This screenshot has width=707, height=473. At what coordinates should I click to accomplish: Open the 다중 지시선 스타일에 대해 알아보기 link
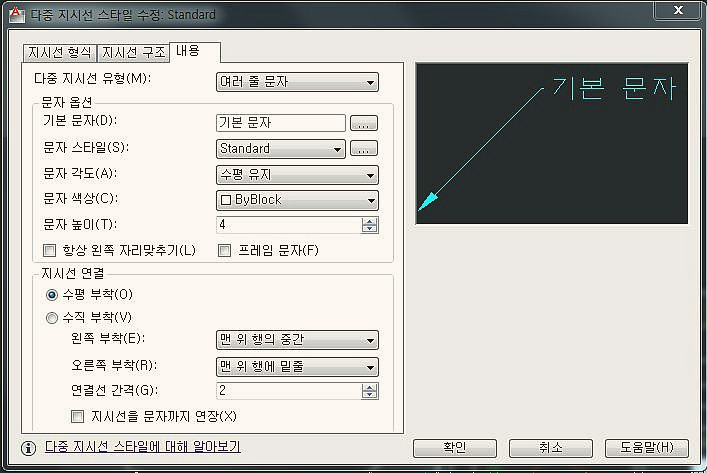142,446
